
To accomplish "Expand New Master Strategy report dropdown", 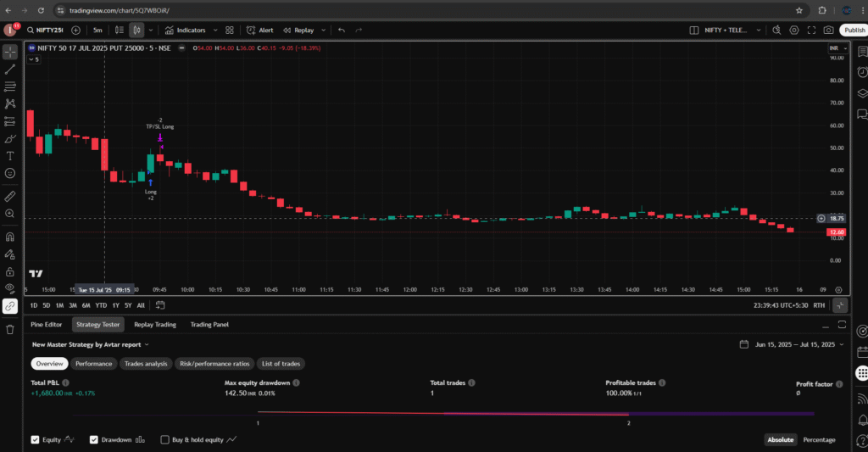I will (x=90, y=344).
